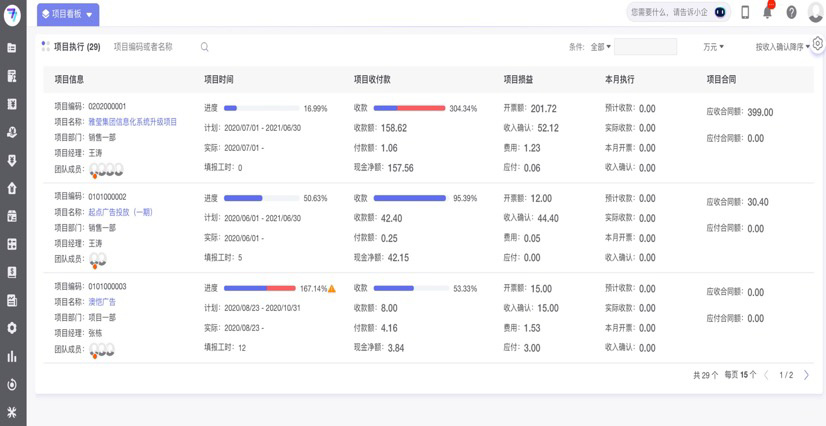Click the orange warning icon beside 167.14%
The height and width of the screenshot is (426, 826).
[332, 289]
